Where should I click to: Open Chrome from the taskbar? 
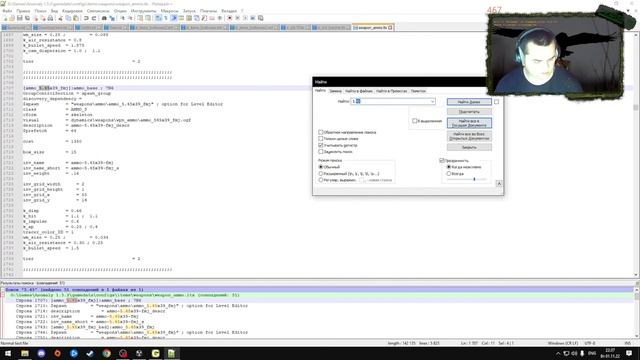coord(107,353)
